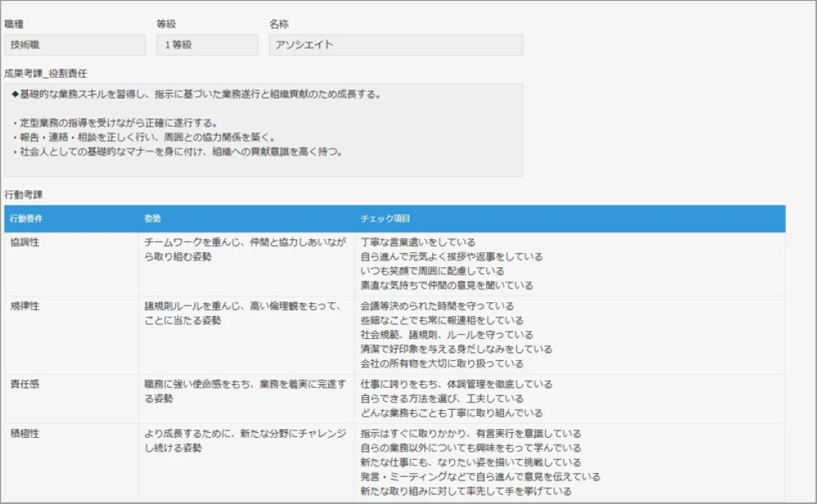This screenshot has width=817, height=504.
Task: Click the 行動要件 column header
Action: (x=26, y=219)
